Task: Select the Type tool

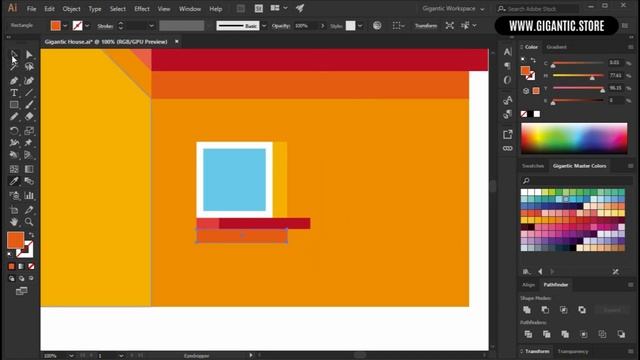Action: (x=13, y=93)
